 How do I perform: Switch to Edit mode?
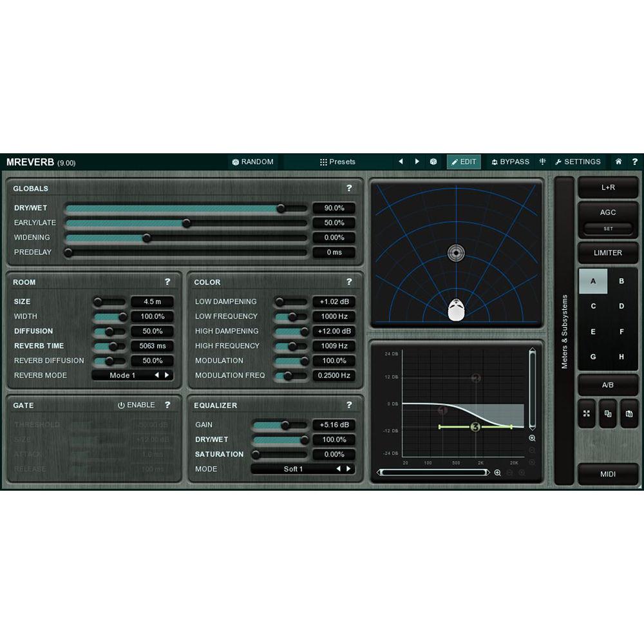464,162
